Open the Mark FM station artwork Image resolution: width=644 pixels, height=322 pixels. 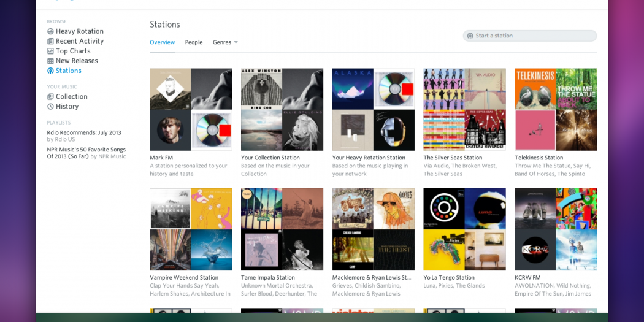coord(191,109)
